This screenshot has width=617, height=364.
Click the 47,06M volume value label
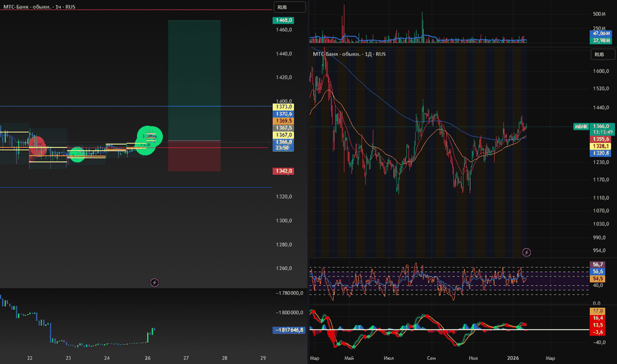point(601,33)
